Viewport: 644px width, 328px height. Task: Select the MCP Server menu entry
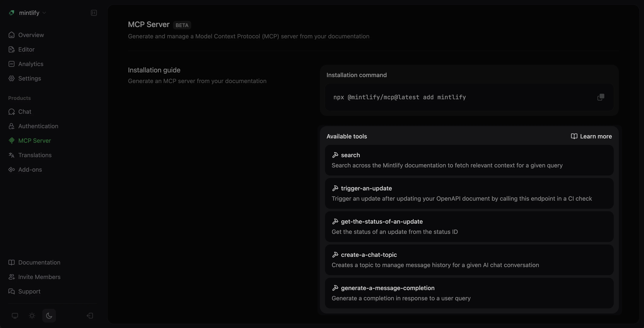(x=34, y=141)
